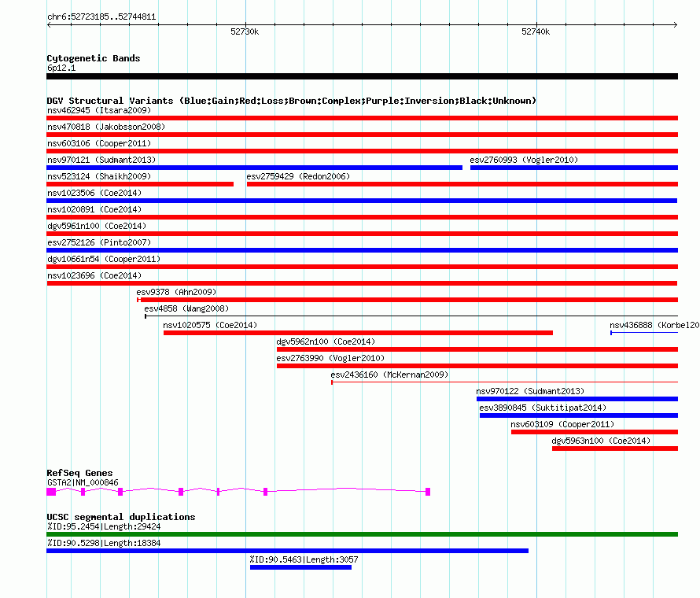Click the esv3890845 (Suktitipat2014) label
The width and height of the screenshot is (700, 598).
(x=543, y=408)
